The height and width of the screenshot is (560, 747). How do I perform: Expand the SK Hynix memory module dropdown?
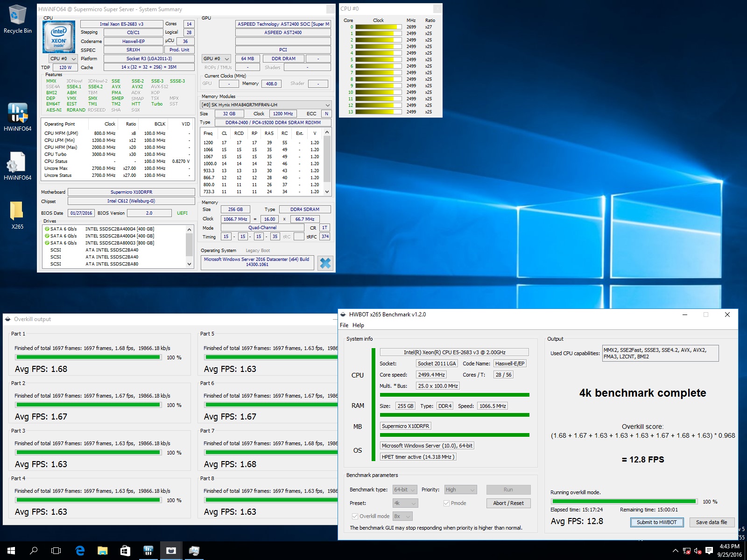(266, 105)
